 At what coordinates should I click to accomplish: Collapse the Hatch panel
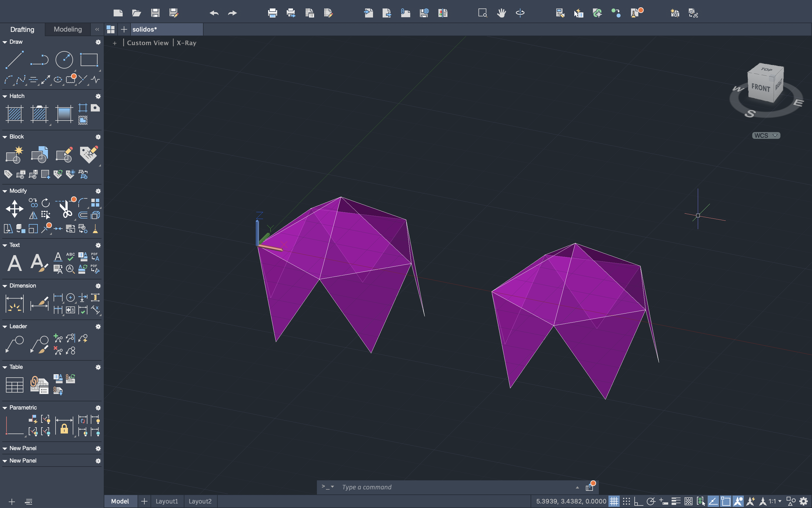5,97
